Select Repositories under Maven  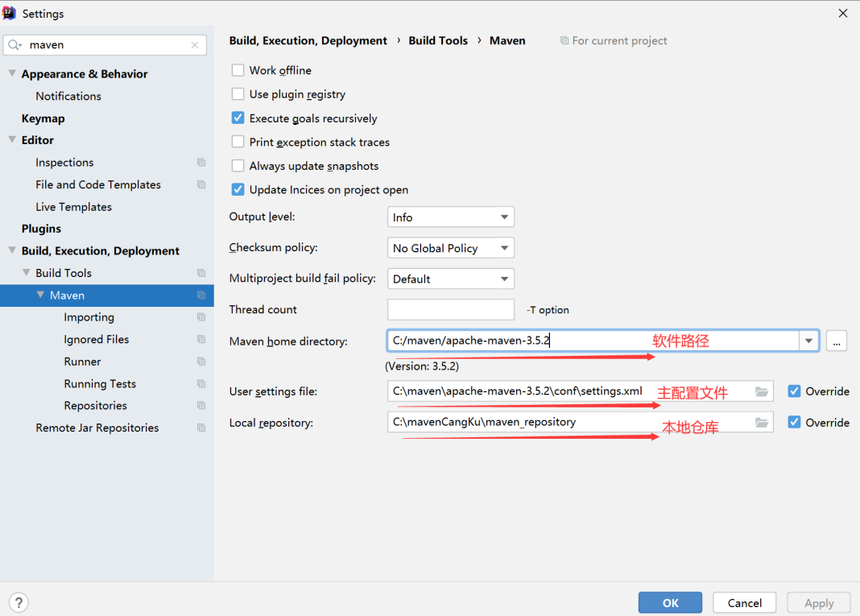(96, 405)
